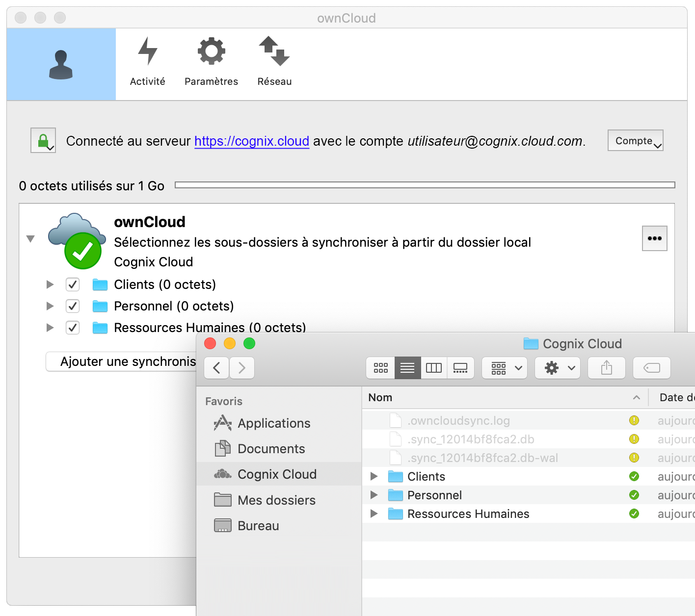695x616 pixels.
Task: Click Ressources Humaines folder icon in ownCloud
Action: pyautogui.click(x=100, y=328)
